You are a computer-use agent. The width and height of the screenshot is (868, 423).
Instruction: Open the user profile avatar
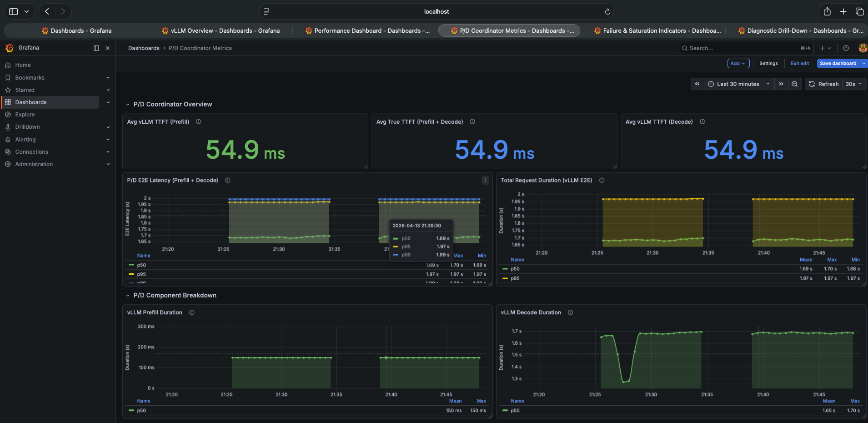click(863, 48)
